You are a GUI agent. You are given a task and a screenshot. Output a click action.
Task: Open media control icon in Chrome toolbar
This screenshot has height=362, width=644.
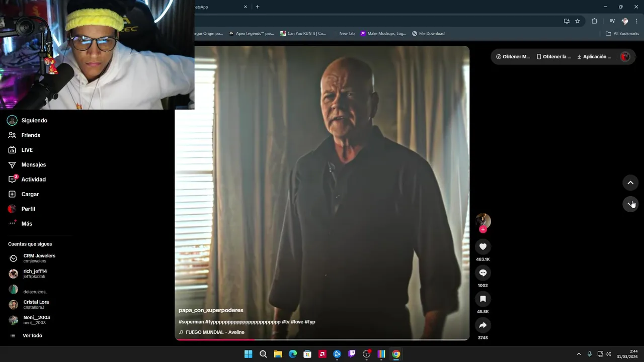pyautogui.click(x=612, y=21)
